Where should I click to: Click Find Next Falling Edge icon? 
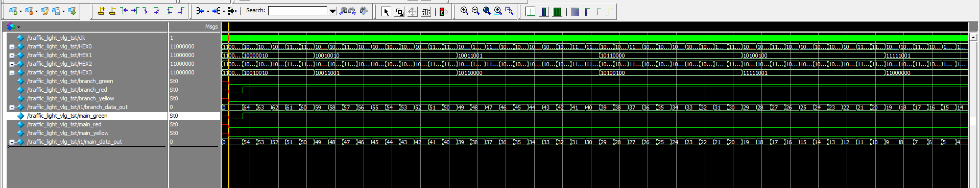(158, 11)
